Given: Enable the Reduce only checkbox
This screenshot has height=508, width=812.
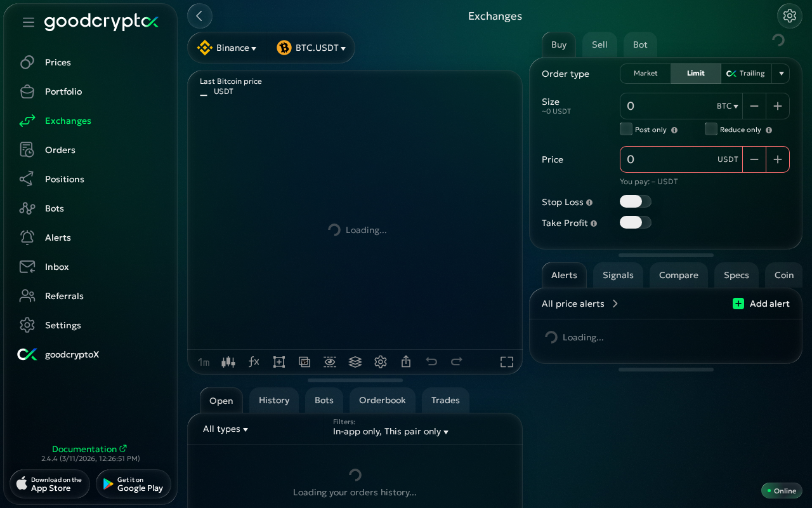Looking at the screenshot, I should [x=711, y=130].
